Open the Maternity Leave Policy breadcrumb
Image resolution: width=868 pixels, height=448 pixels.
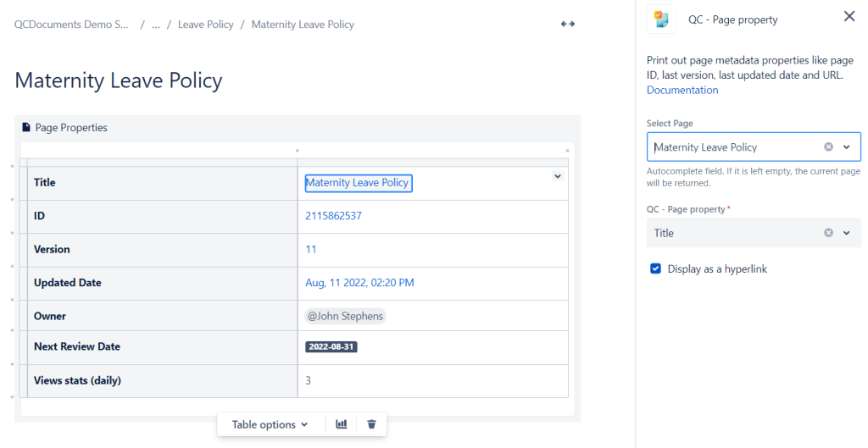coord(303,25)
